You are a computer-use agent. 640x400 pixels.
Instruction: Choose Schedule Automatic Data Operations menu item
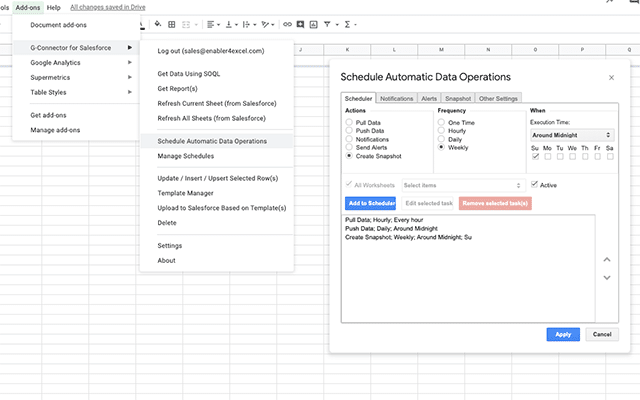(x=216, y=141)
